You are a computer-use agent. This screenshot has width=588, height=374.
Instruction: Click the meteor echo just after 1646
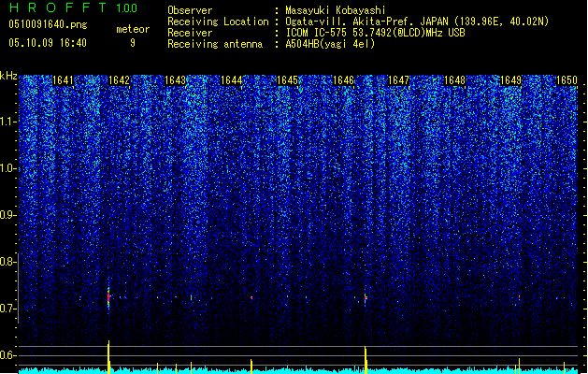(x=366, y=298)
